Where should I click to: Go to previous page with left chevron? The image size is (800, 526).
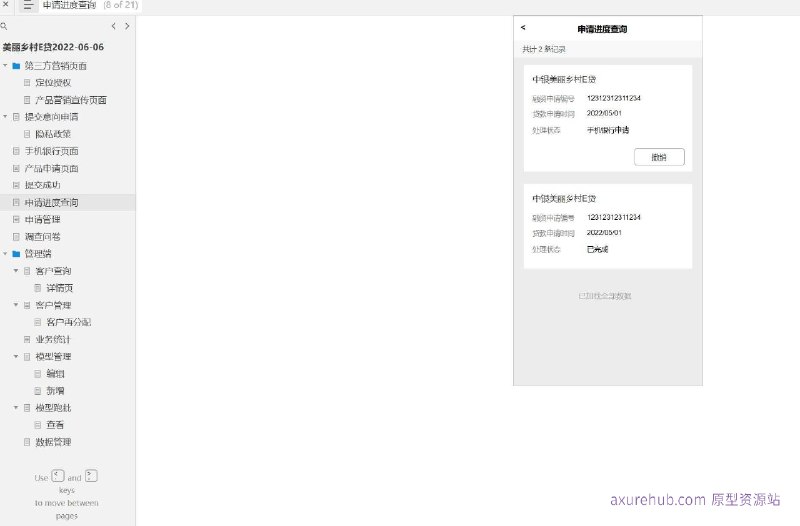click(x=113, y=26)
